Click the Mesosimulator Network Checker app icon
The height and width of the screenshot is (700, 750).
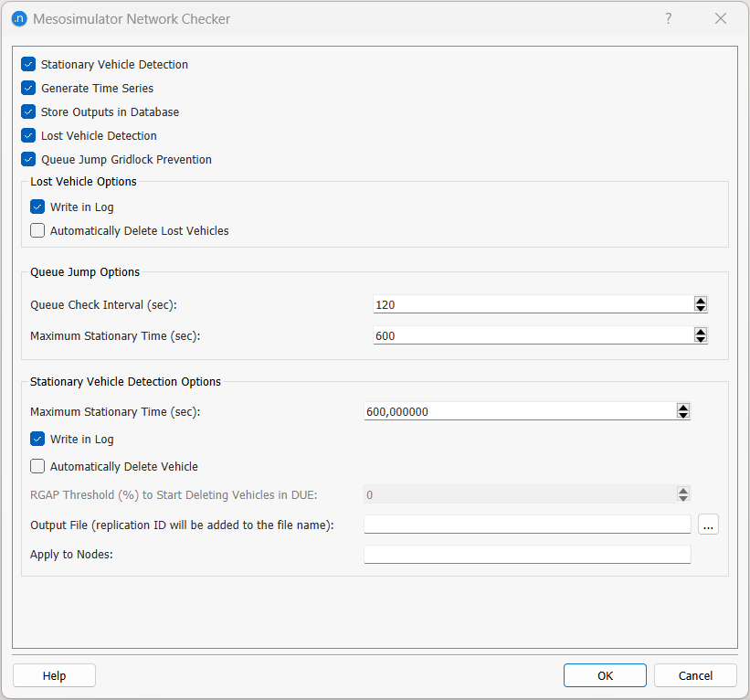(19, 18)
